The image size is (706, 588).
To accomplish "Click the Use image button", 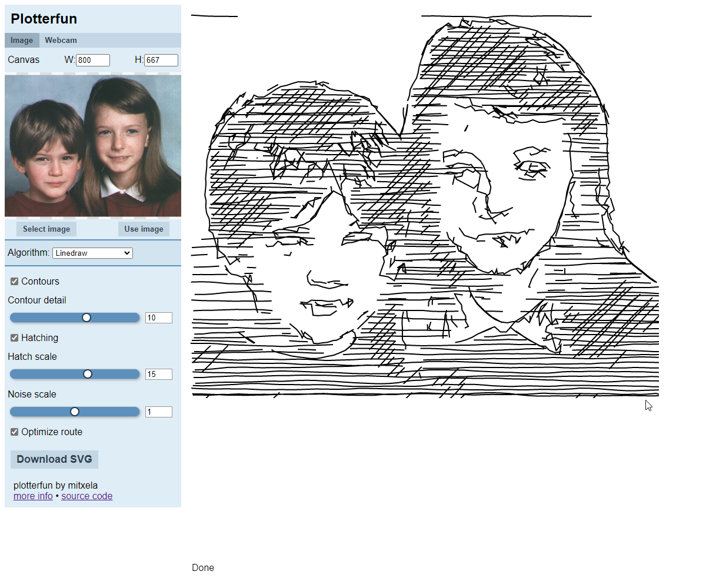I will 144,229.
